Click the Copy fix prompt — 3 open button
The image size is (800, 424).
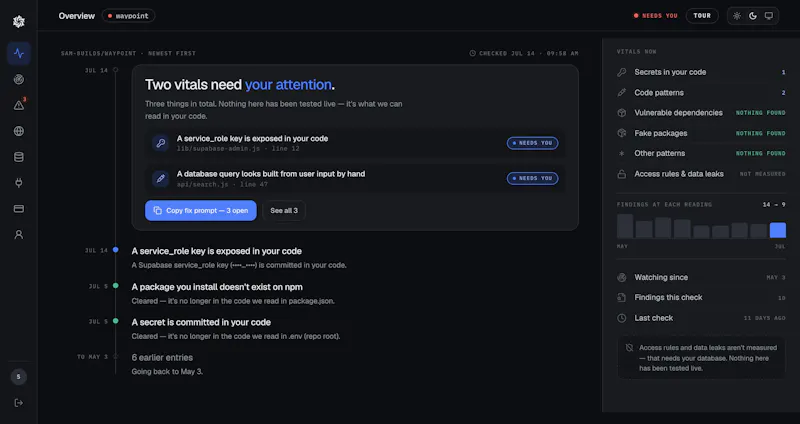(201, 211)
